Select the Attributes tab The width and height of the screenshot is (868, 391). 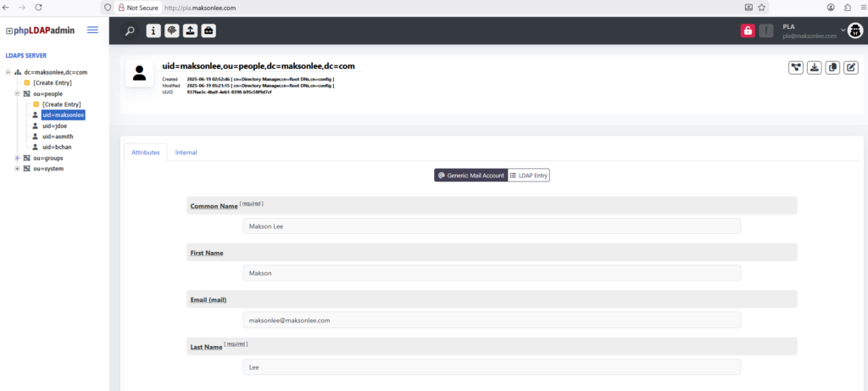[145, 152]
